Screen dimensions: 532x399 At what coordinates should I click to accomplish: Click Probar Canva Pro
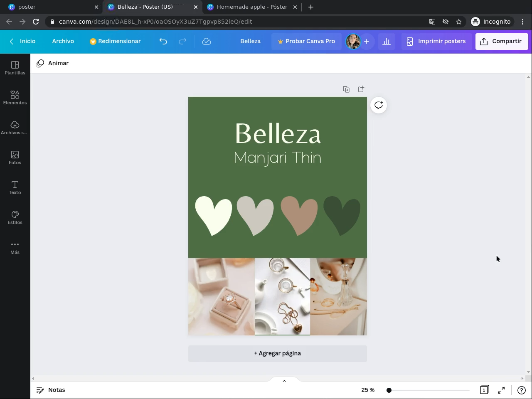(x=306, y=41)
